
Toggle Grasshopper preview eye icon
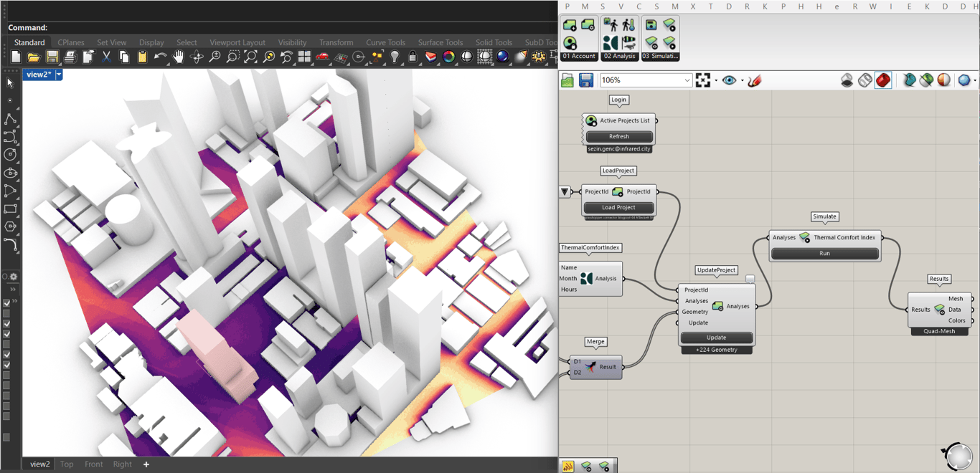tap(729, 80)
